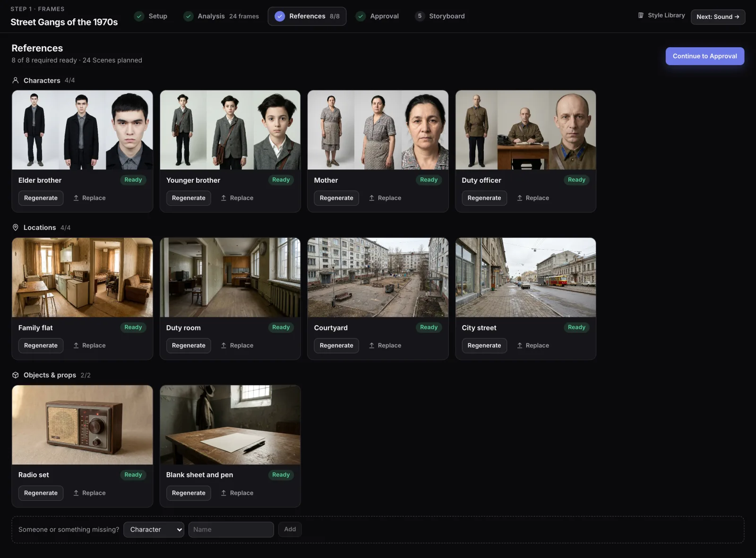
Task: Open the Younger brother reference image
Action: (x=230, y=130)
